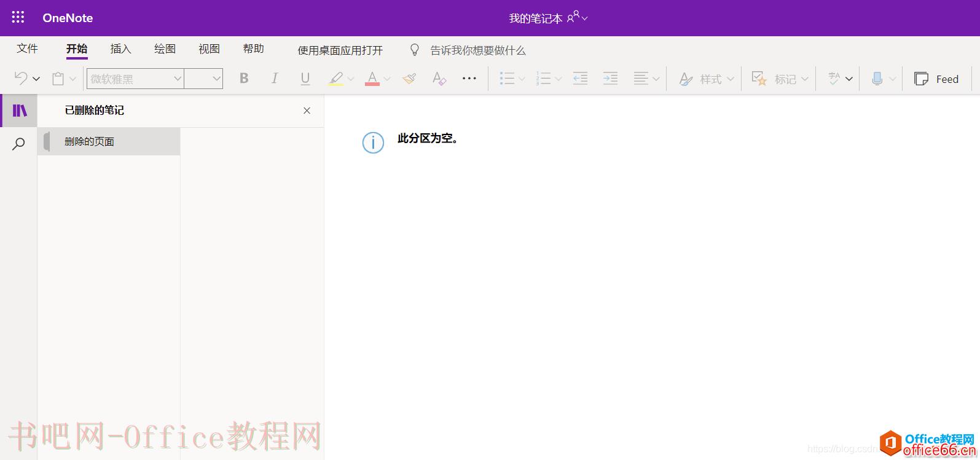Image resolution: width=980 pixels, height=460 pixels.
Task: Click 使用桌面应用打开
Action: [x=340, y=50]
